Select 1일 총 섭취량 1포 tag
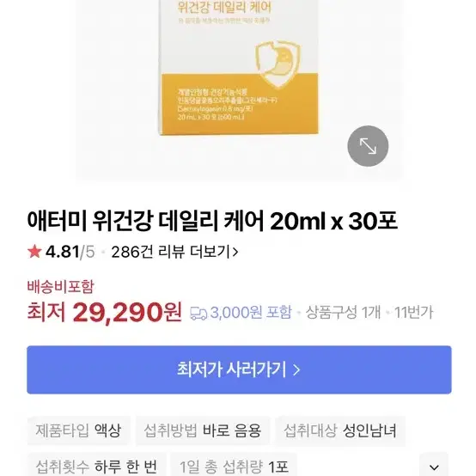 (234, 465)
